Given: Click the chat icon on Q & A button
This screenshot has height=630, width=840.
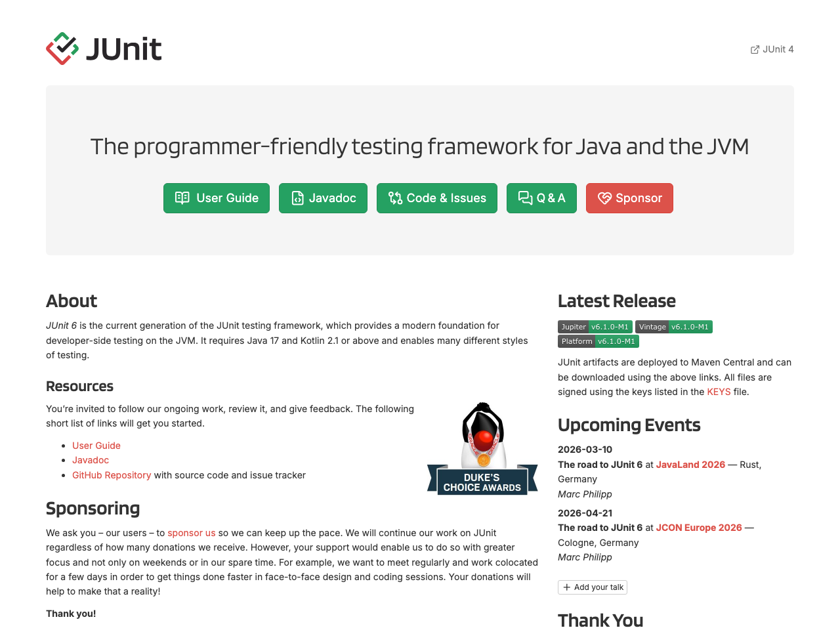Looking at the screenshot, I should point(526,198).
